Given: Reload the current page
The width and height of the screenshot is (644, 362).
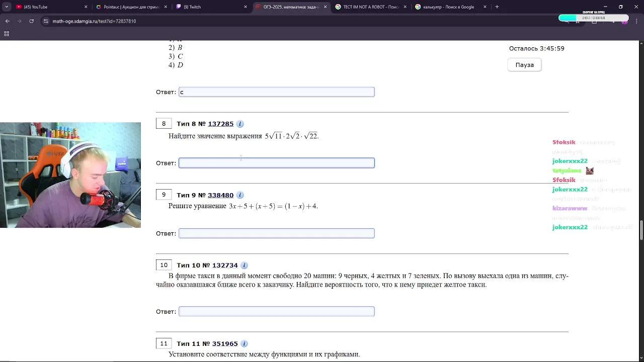Looking at the screenshot, I should [32, 21].
